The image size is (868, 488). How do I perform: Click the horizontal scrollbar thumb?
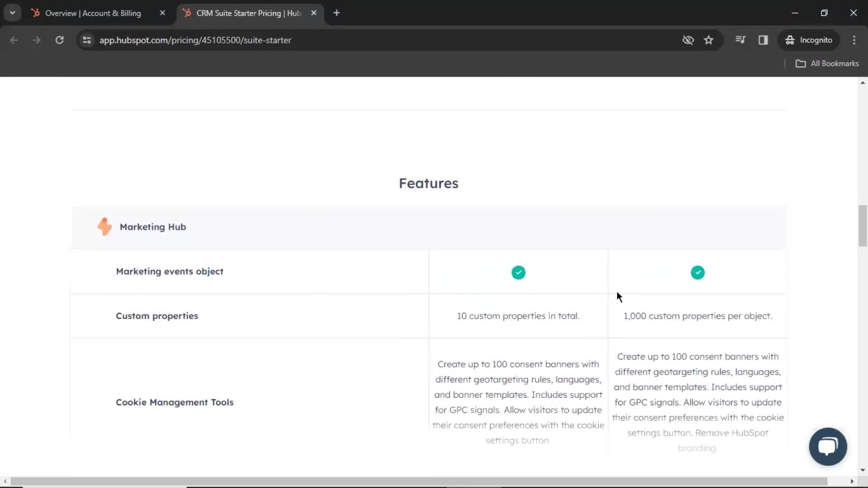(x=419, y=481)
